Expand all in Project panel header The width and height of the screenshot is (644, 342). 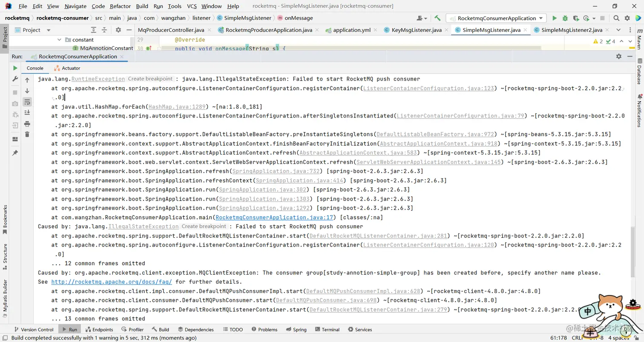pyautogui.click(x=94, y=30)
